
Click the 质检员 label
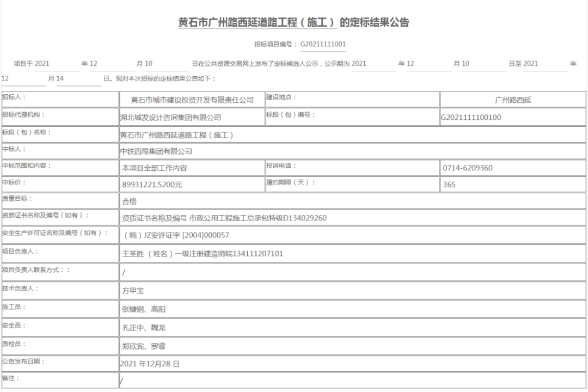(x=14, y=344)
